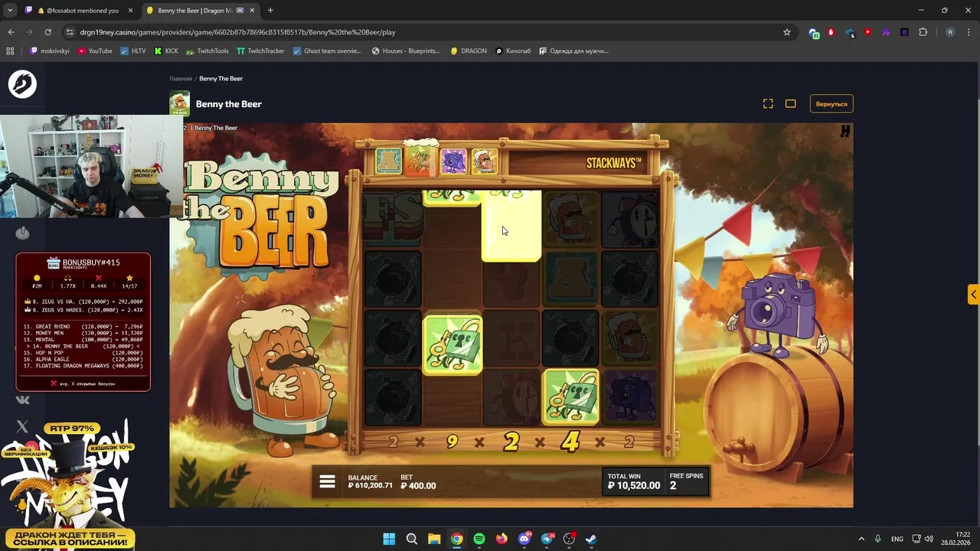980x551 pixels.
Task: Open Windows taskbar search
Action: 411,539
